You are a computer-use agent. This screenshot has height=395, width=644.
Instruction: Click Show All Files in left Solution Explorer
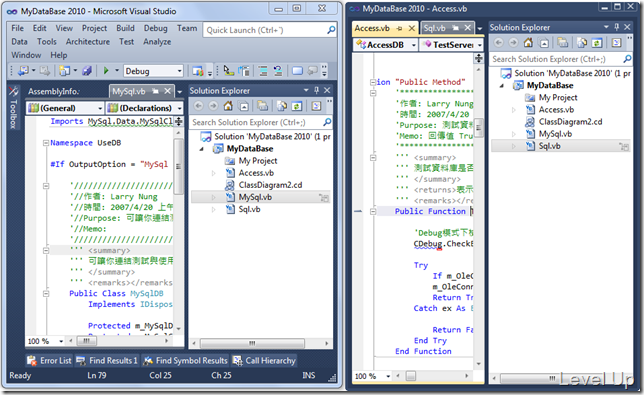tap(282, 106)
